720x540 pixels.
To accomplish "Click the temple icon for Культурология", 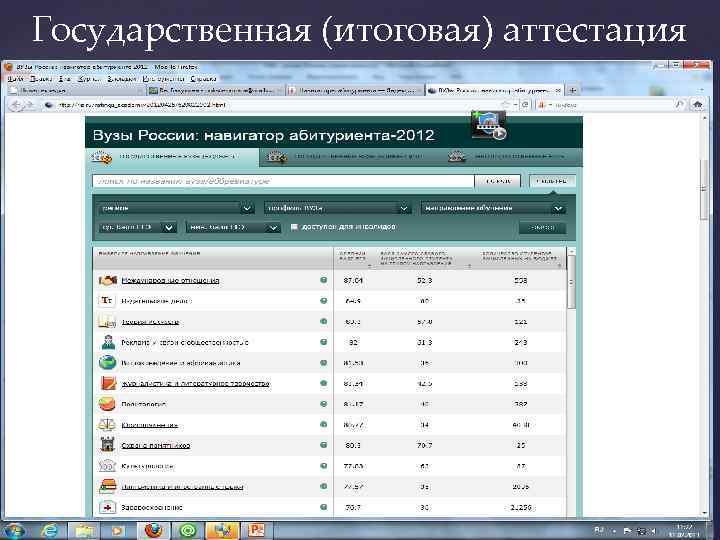I will pyautogui.click(x=107, y=466).
